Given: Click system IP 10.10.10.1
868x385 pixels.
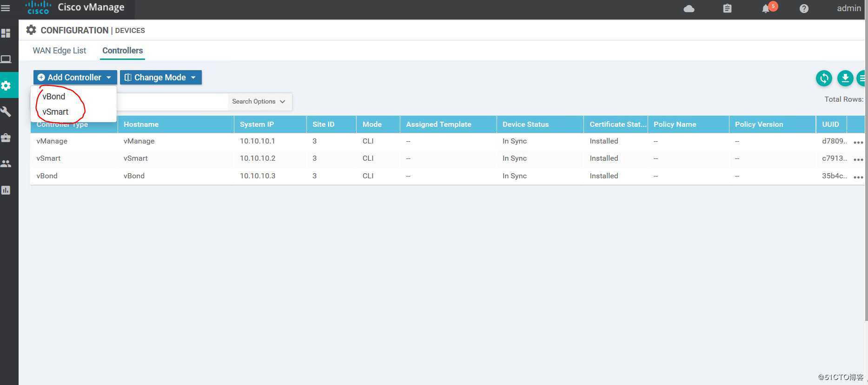Looking at the screenshot, I should pyautogui.click(x=258, y=141).
